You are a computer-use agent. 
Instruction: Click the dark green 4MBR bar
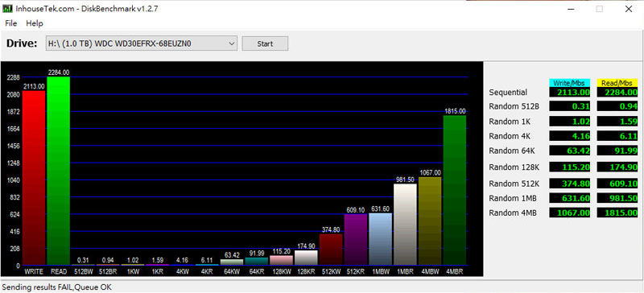(x=455, y=190)
